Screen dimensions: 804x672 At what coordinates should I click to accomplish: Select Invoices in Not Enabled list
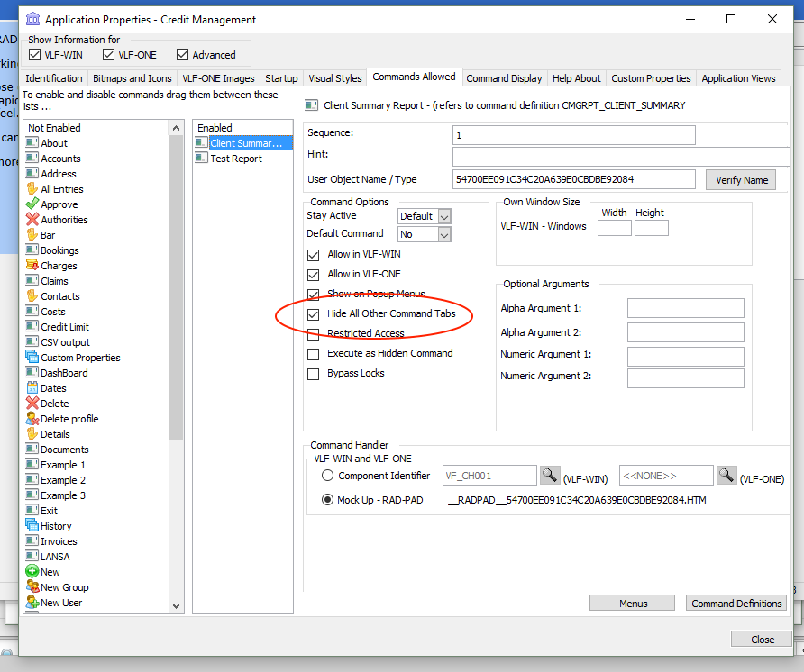tap(59, 540)
